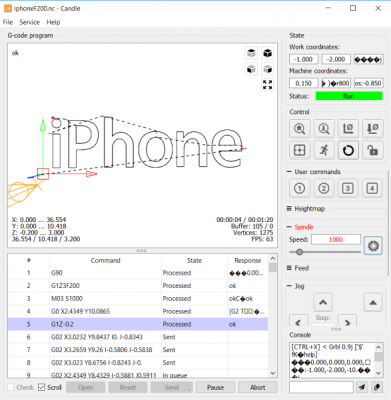Click the spindle speed slider handle
The image size is (391, 400).
[299, 252]
